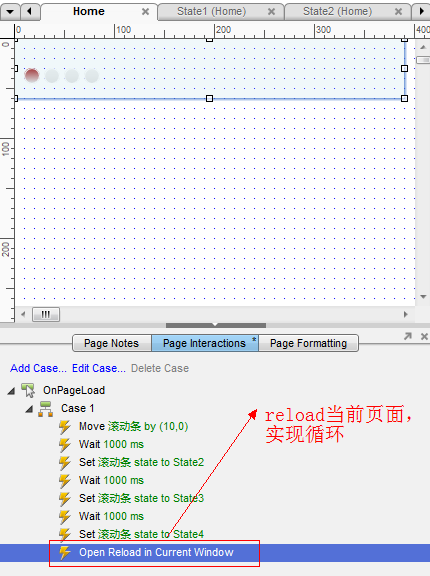Select the Case 1 flow icon
The image size is (430, 576).
click(46, 408)
